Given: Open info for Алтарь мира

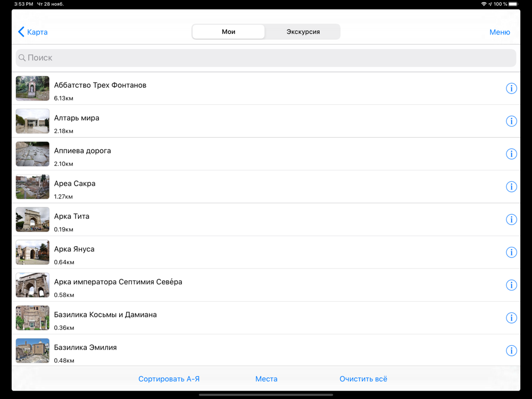Looking at the screenshot, I should [x=511, y=121].
